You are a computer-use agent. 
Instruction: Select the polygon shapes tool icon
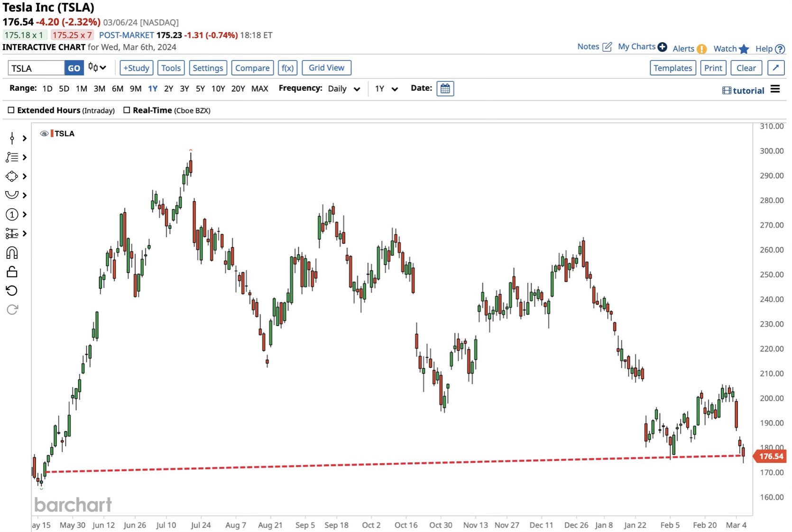pyautogui.click(x=12, y=176)
